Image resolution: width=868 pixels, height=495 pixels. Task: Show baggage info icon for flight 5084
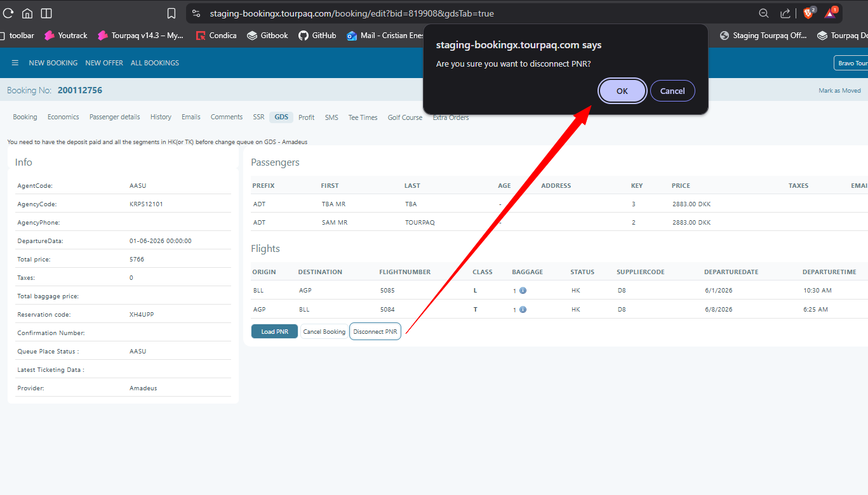click(523, 310)
